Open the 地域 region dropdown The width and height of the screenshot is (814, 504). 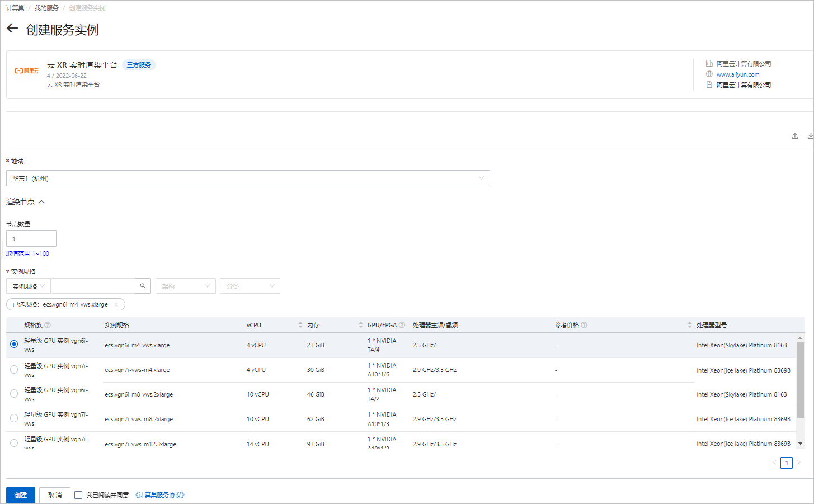[248, 178]
